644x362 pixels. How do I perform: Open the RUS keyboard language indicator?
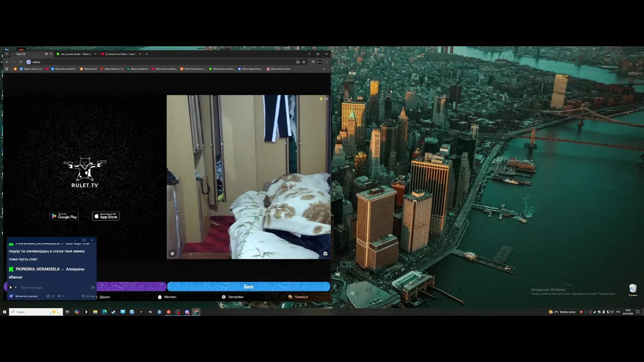coord(618,312)
